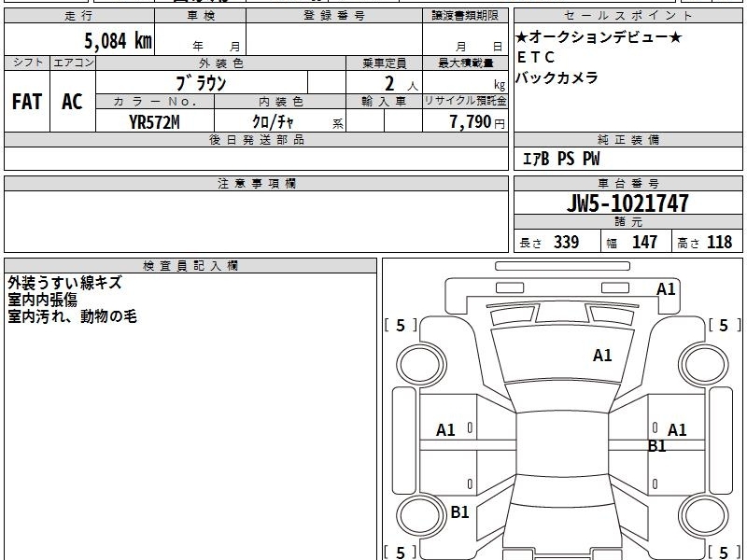Click the 内装色 header
Image resolution: width=747 pixels, height=560 pixels.
(x=280, y=102)
